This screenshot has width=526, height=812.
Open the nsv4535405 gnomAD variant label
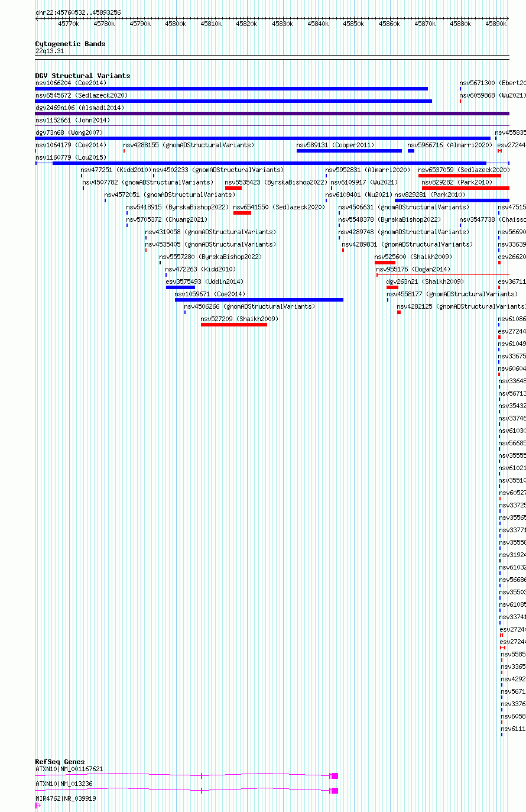tap(210, 244)
